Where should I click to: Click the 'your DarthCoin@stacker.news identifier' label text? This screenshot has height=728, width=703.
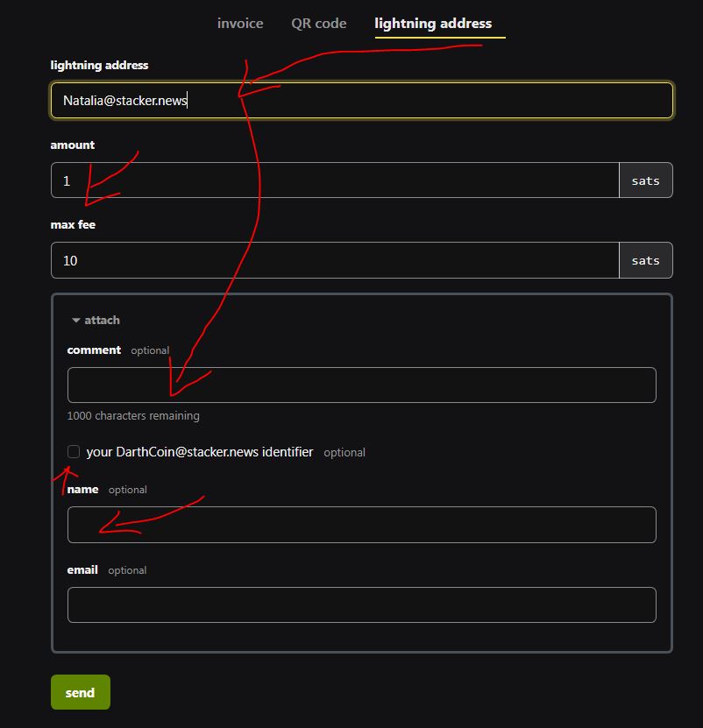tap(200, 452)
